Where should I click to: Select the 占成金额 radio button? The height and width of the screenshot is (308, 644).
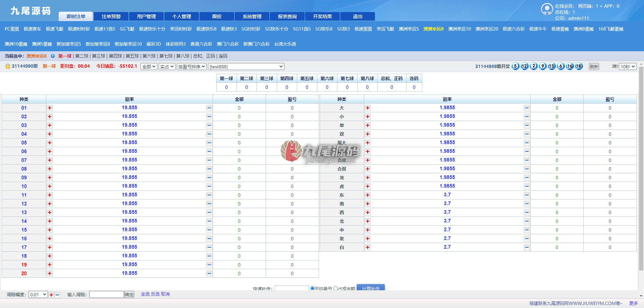(x=335, y=288)
